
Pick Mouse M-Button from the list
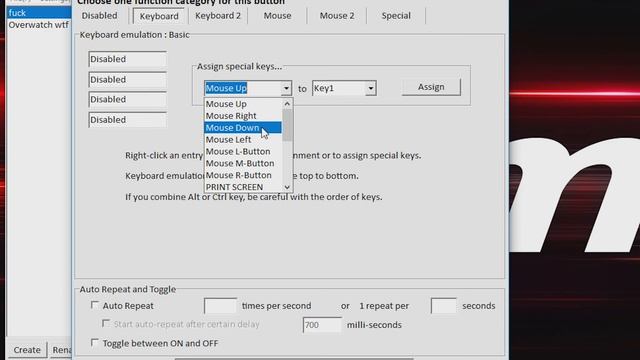click(x=243, y=163)
